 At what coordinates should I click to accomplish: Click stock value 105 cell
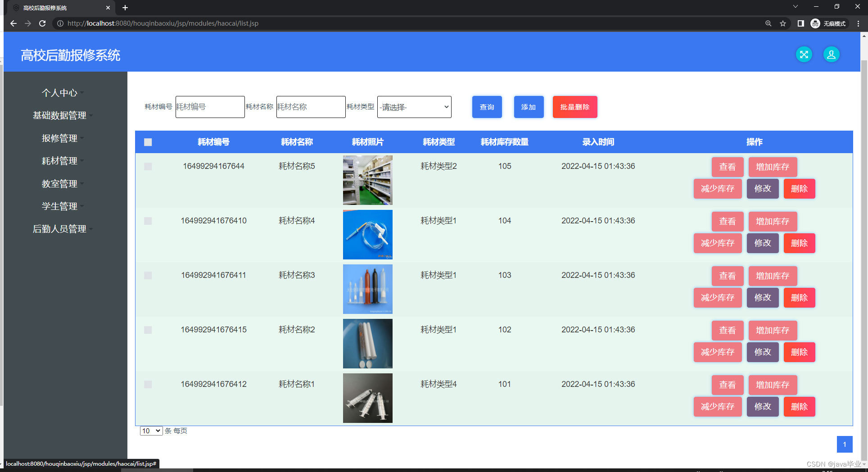point(505,166)
